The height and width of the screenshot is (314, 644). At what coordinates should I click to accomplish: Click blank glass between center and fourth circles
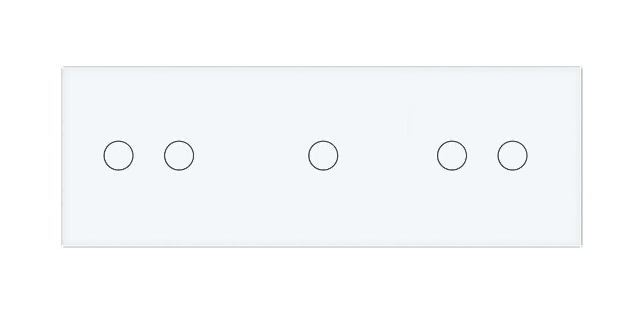(x=387, y=155)
